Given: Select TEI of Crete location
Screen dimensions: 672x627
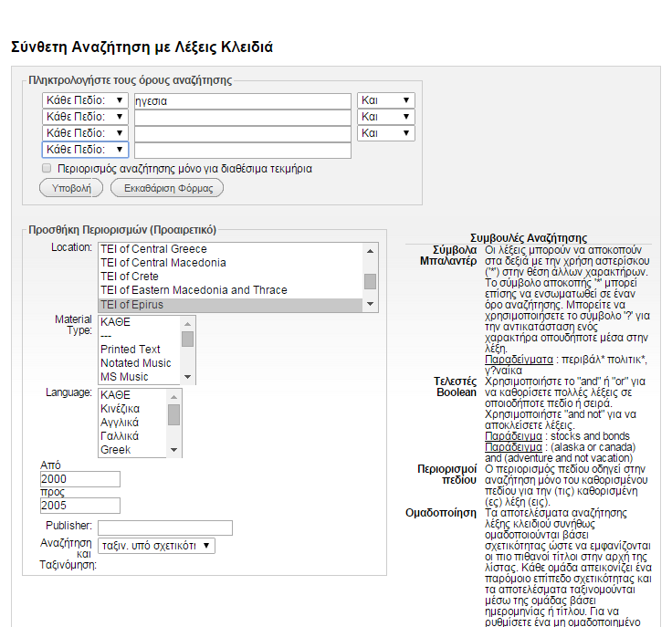Looking at the screenshot, I should click(231, 277).
